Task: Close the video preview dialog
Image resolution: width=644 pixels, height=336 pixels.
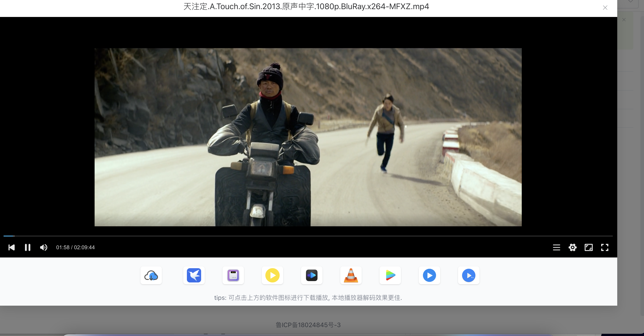Action: (605, 8)
